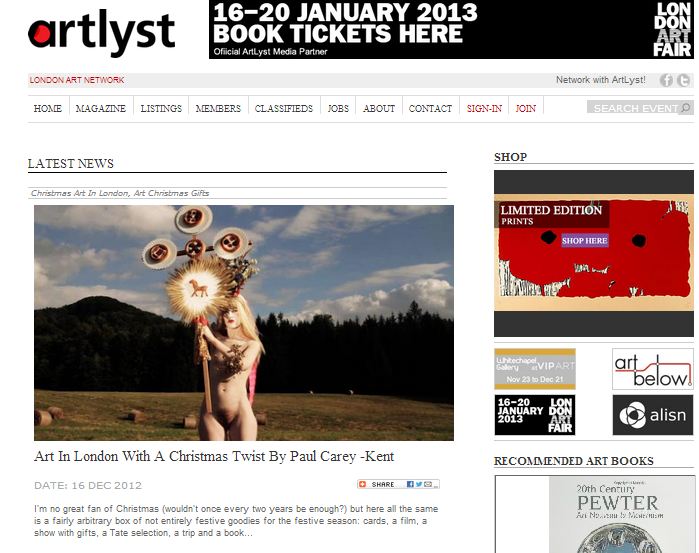Open the Jobs menu item
Screen dimensions: 699x553
click(338, 108)
